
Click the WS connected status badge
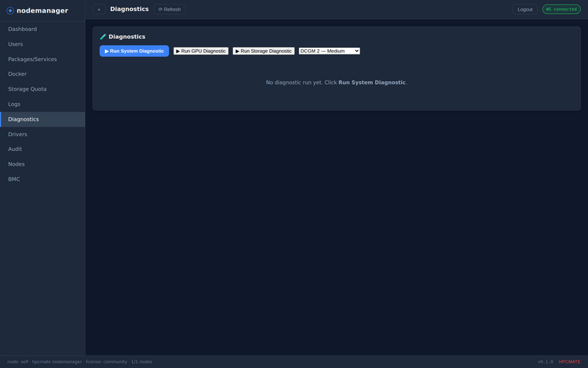coord(562,10)
